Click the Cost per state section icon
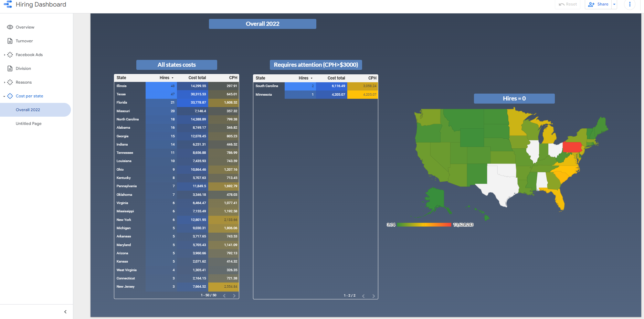The width and height of the screenshot is (644, 319). point(10,96)
